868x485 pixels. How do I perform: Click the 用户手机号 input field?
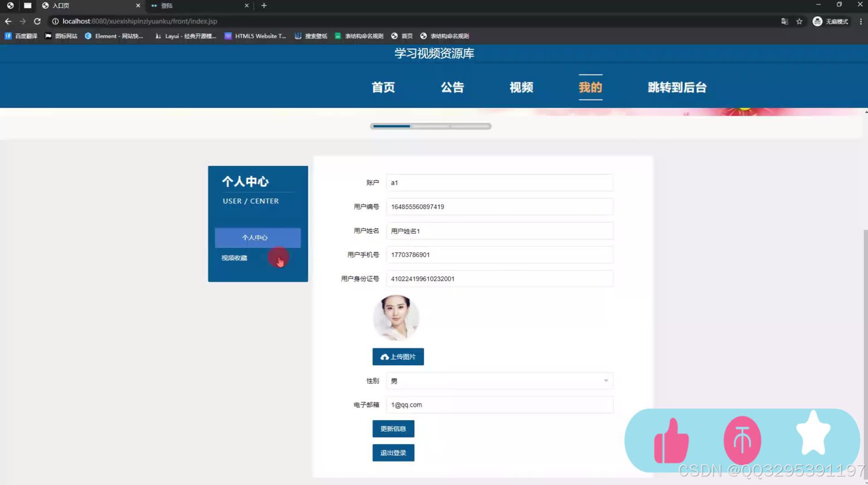click(500, 255)
